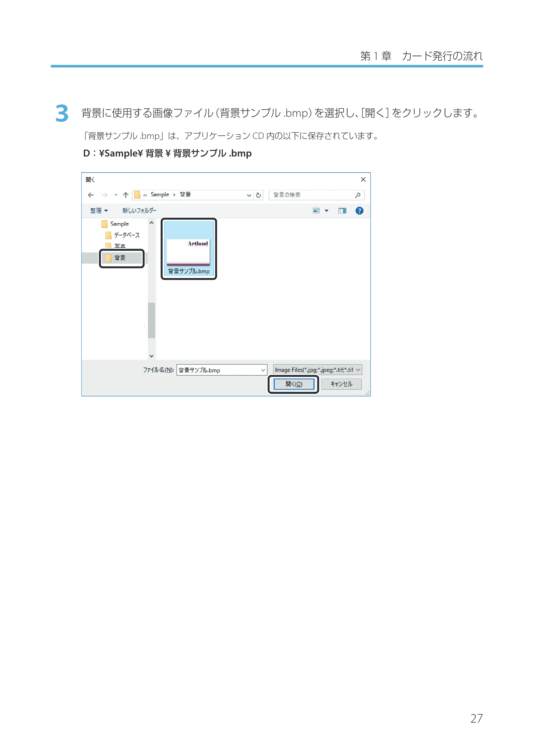Click the キャンセル button
Viewport: 534px width, 756px height.
point(341,384)
